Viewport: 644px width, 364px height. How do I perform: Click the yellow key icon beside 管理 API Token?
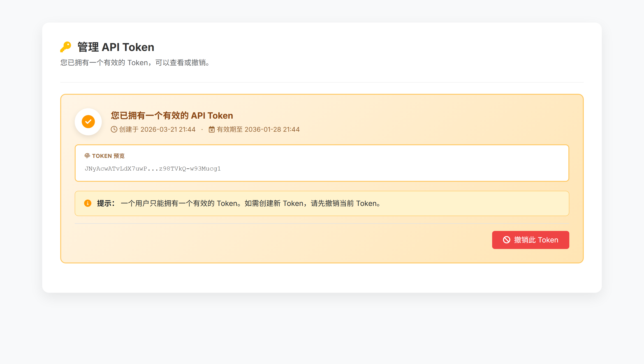pos(65,47)
